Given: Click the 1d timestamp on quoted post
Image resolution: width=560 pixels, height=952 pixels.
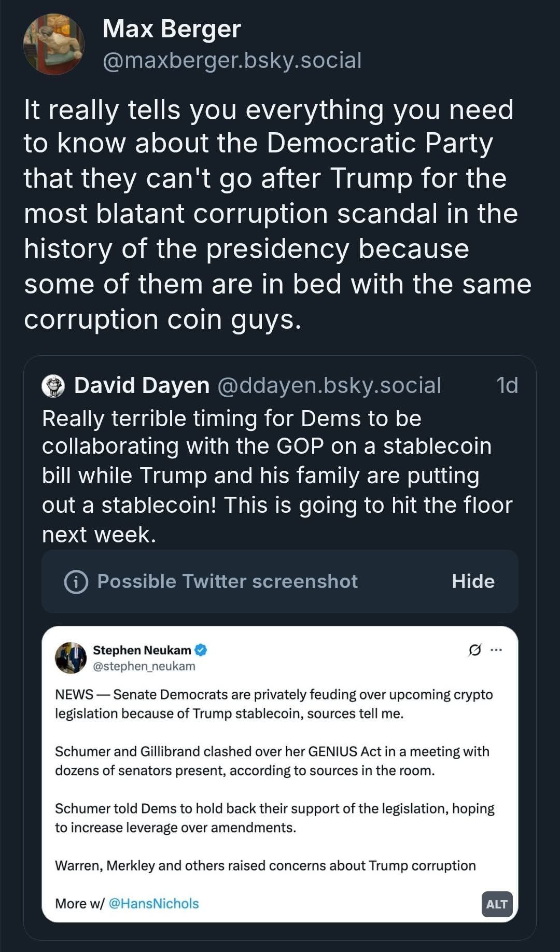Looking at the screenshot, I should [x=507, y=385].
